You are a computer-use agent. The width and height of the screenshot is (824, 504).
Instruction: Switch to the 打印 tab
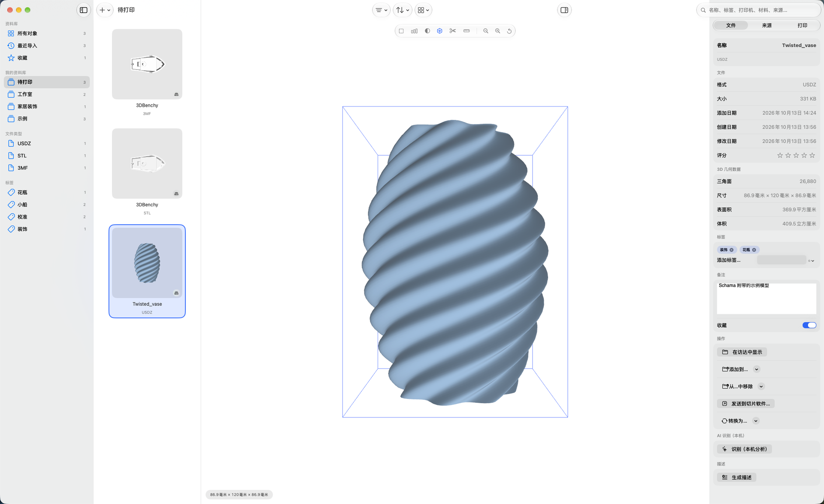pos(802,25)
